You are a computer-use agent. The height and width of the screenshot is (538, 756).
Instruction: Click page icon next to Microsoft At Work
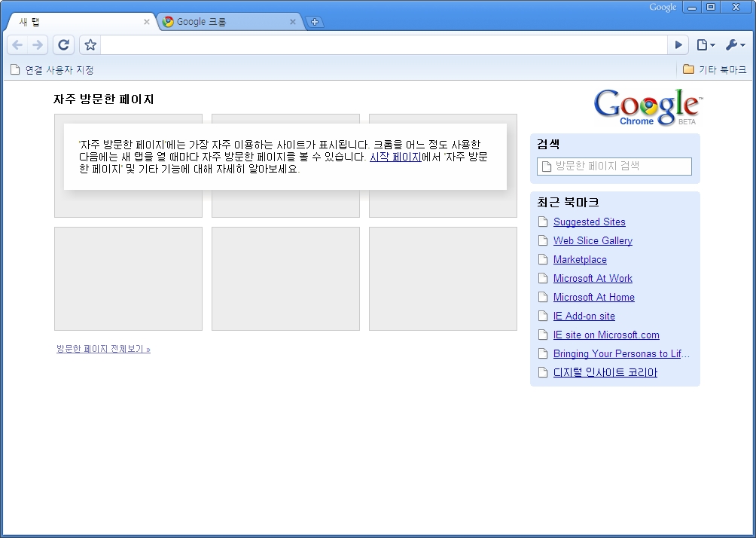[x=543, y=278]
